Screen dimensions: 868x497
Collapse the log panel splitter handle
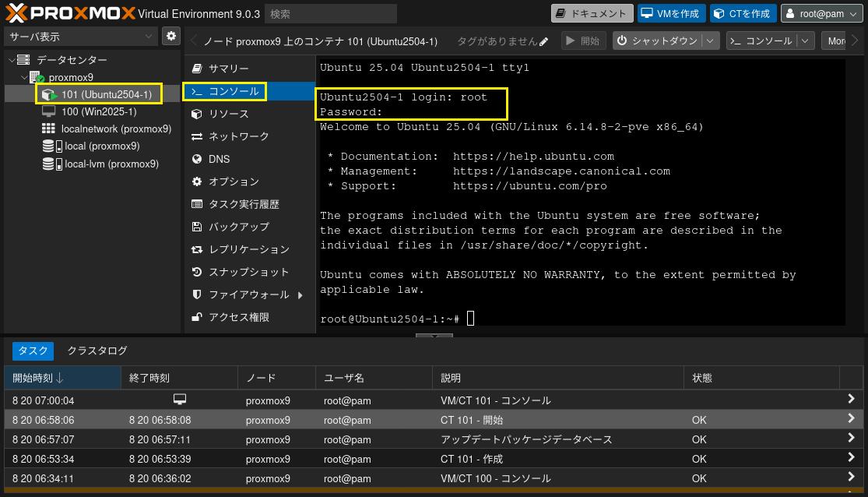point(434,335)
